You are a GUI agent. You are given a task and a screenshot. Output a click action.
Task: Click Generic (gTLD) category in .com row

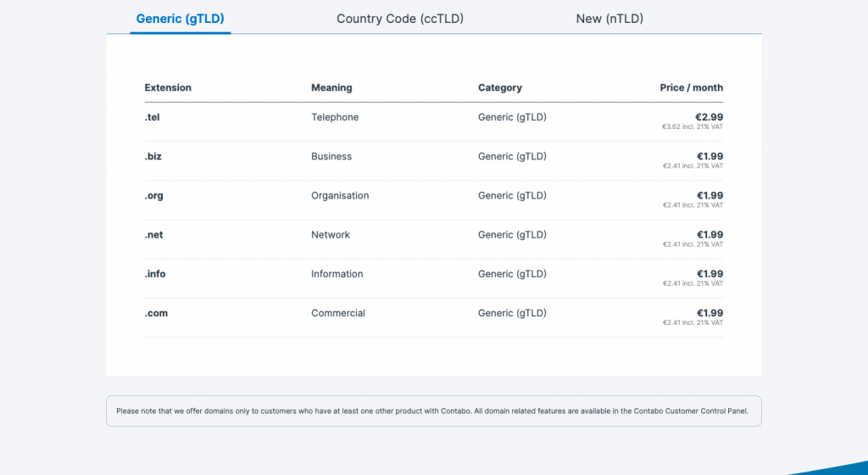[x=512, y=313]
